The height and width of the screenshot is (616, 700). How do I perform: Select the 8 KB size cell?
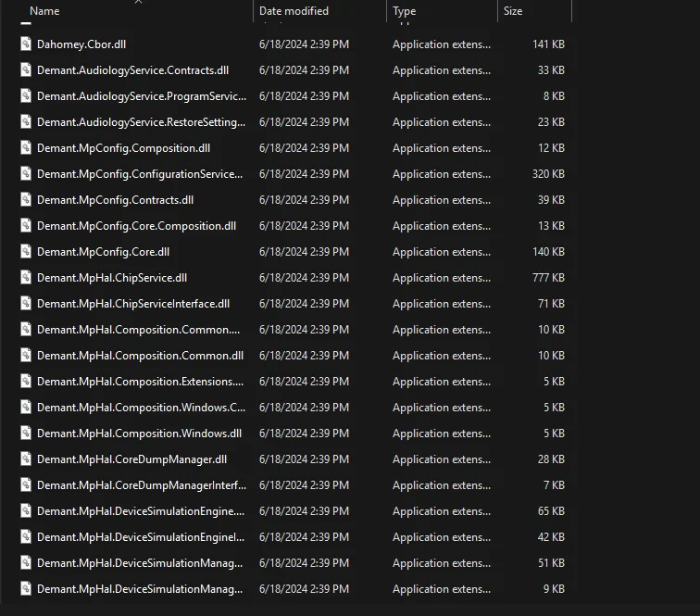tap(554, 96)
